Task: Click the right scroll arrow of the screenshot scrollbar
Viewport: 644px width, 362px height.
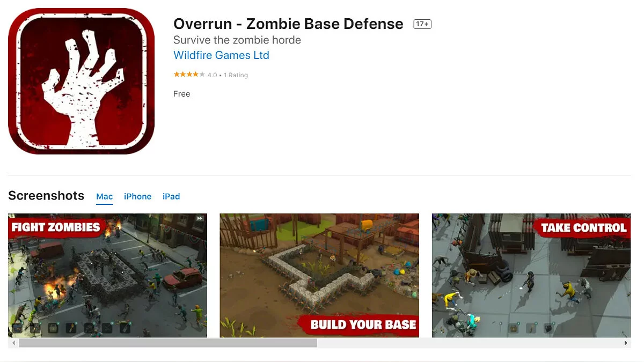Action: click(x=626, y=343)
